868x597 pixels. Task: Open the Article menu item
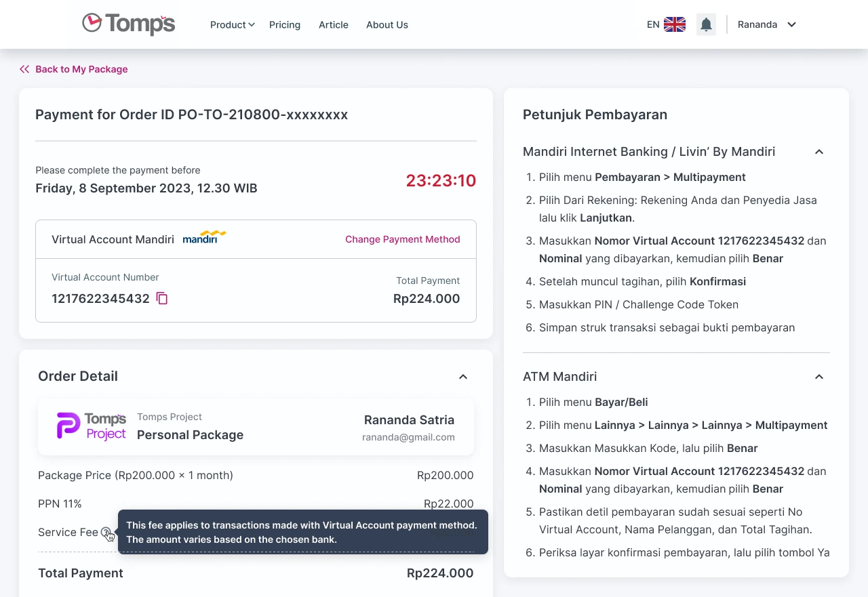(x=334, y=24)
